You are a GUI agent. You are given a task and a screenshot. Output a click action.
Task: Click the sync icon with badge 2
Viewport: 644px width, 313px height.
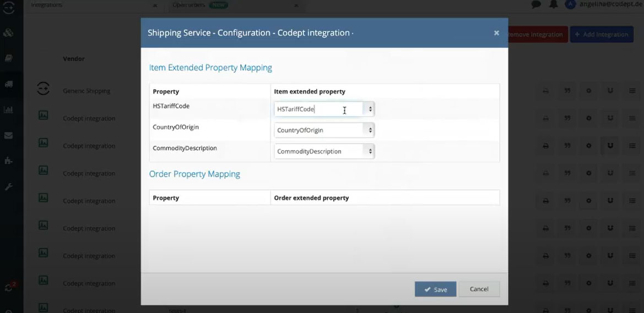(x=9, y=287)
